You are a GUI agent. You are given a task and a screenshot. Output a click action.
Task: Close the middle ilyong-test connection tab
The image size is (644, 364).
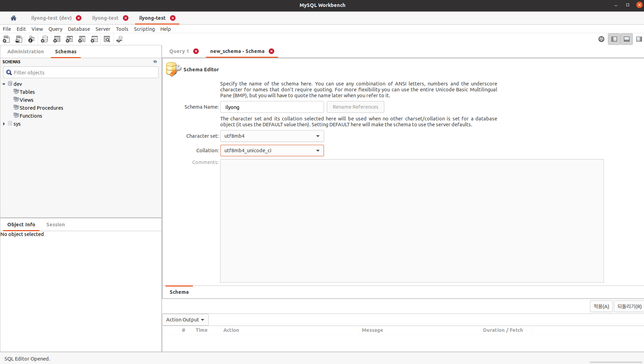[x=126, y=18]
